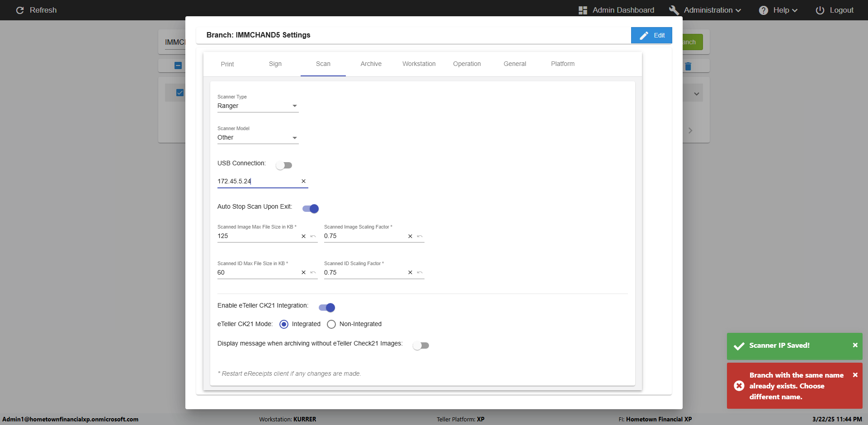Click the Refresh button text
This screenshot has width=868, height=425.
click(x=43, y=10)
